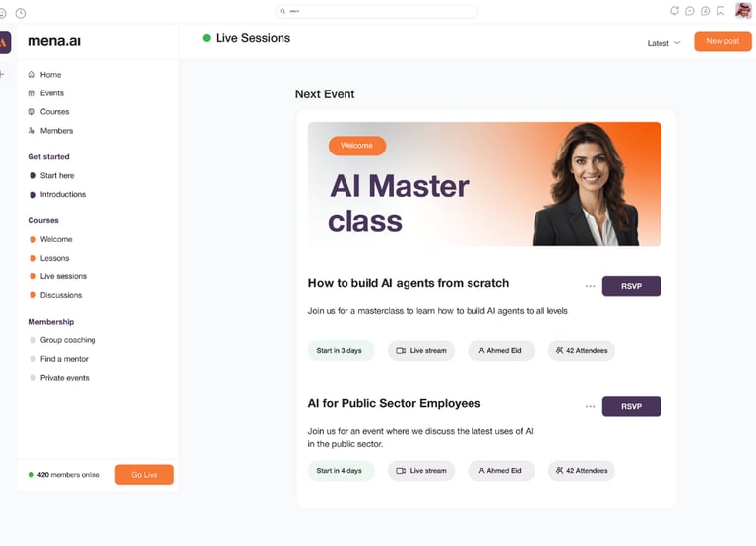Open Find a mentor space
The height and width of the screenshot is (546, 756).
point(59,359)
